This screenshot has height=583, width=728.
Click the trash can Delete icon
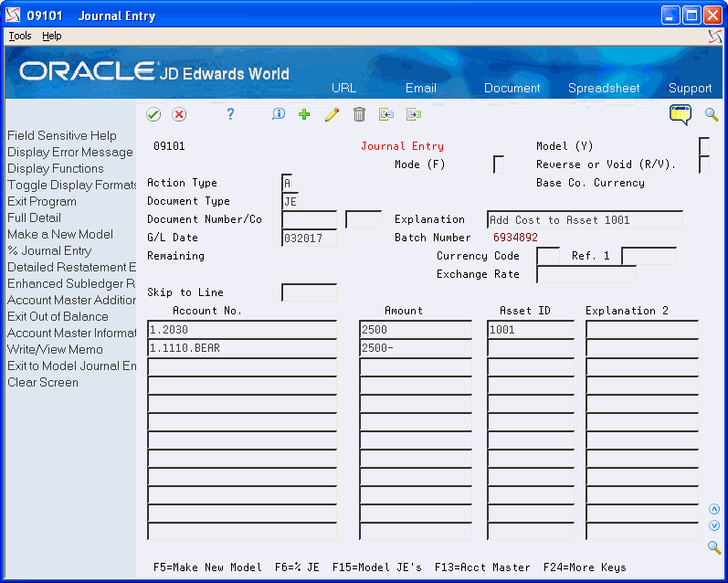pyautogui.click(x=359, y=114)
